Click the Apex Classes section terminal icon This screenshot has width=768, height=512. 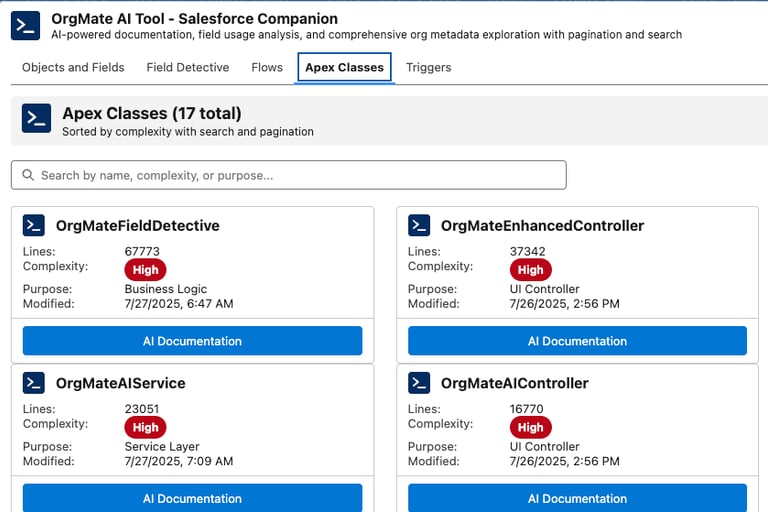pyautogui.click(x=36, y=118)
